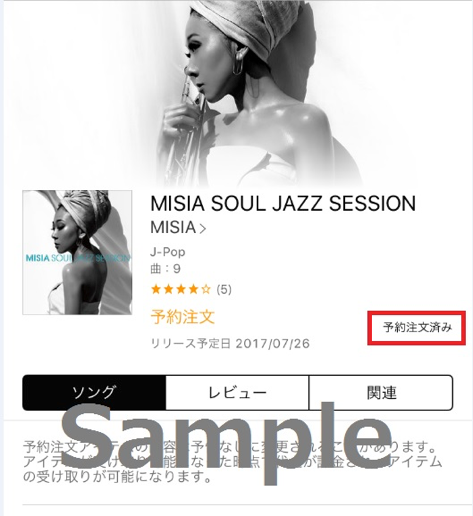473x516 pixels.
Task: Tap the orange 予約注文 label
Action: (x=183, y=316)
